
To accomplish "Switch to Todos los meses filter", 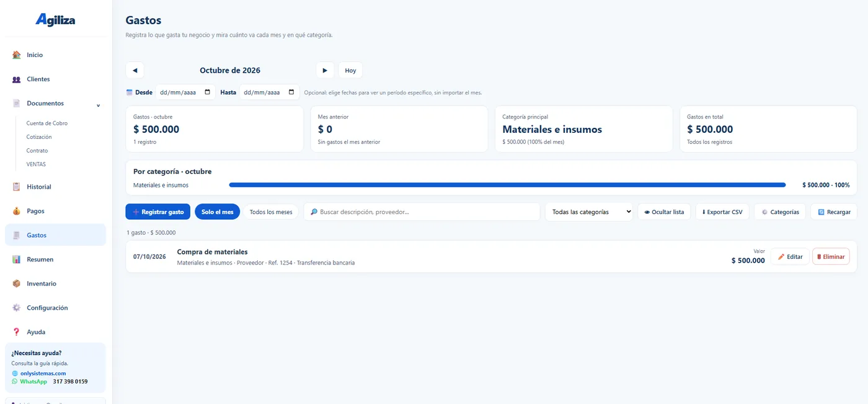I will tap(271, 212).
